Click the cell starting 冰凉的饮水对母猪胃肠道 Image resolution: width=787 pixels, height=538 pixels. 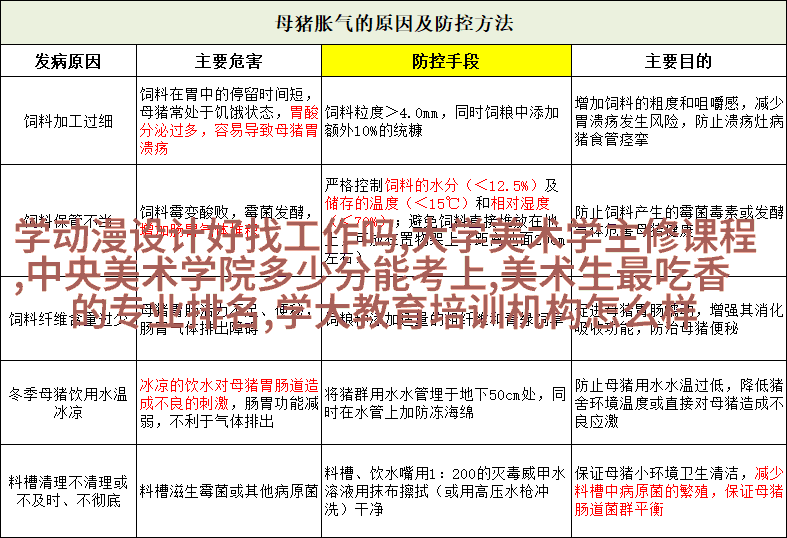[x=229, y=402]
